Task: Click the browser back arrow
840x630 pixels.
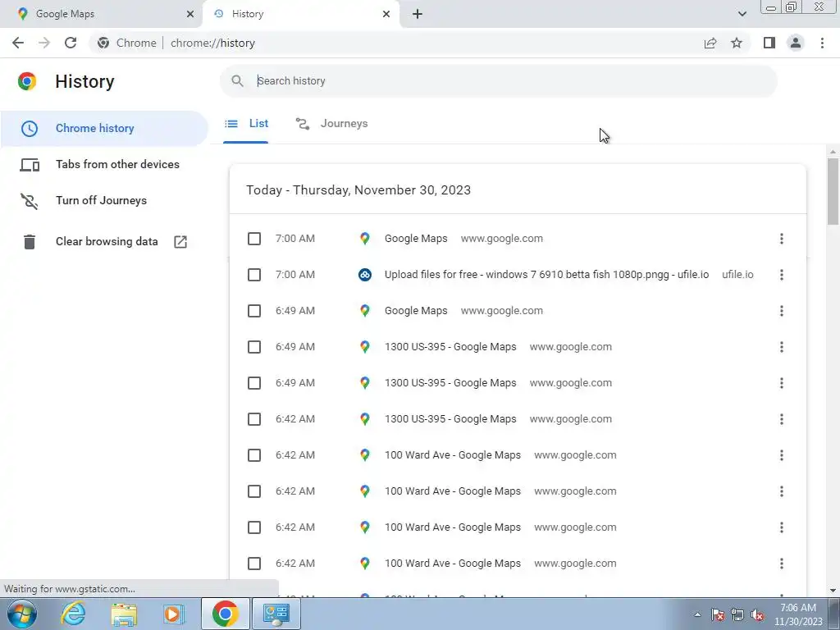Action: (18, 43)
